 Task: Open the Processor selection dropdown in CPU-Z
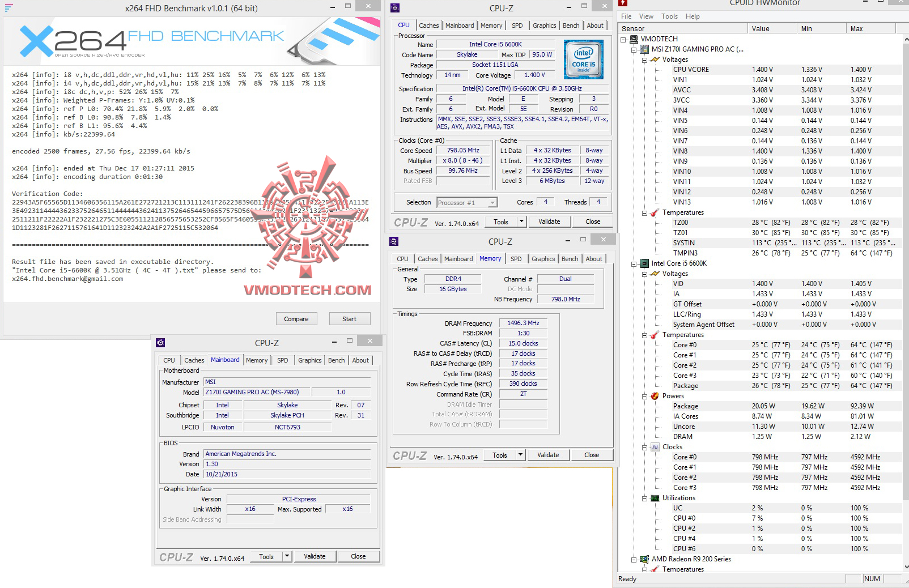pyautogui.click(x=492, y=203)
